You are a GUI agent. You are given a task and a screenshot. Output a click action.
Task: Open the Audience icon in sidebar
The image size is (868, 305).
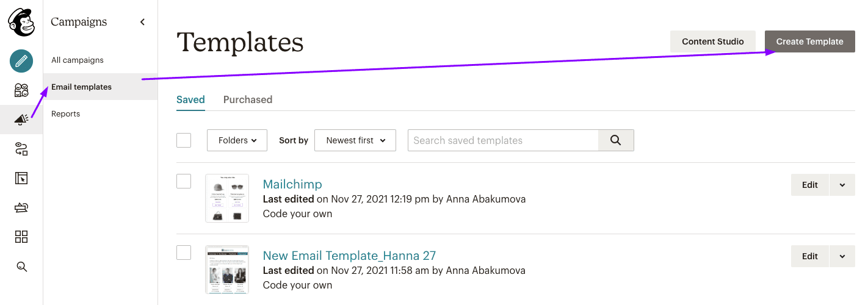click(x=21, y=90)
